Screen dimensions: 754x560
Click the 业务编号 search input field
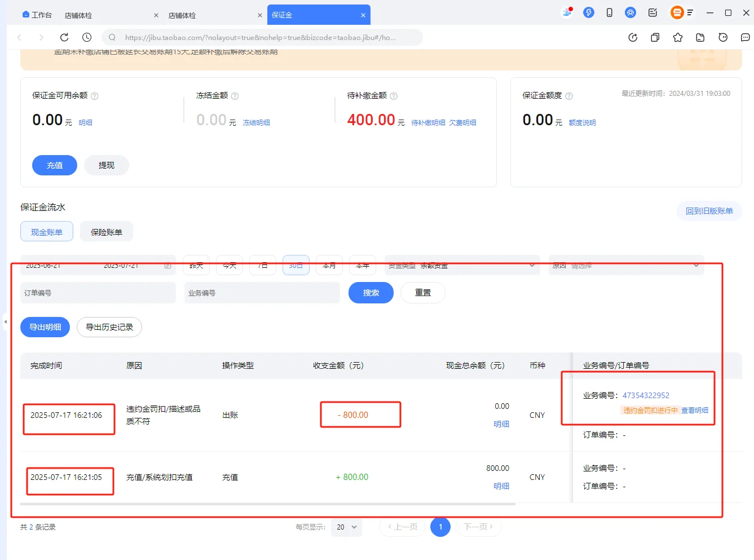(x=262, y=293)
